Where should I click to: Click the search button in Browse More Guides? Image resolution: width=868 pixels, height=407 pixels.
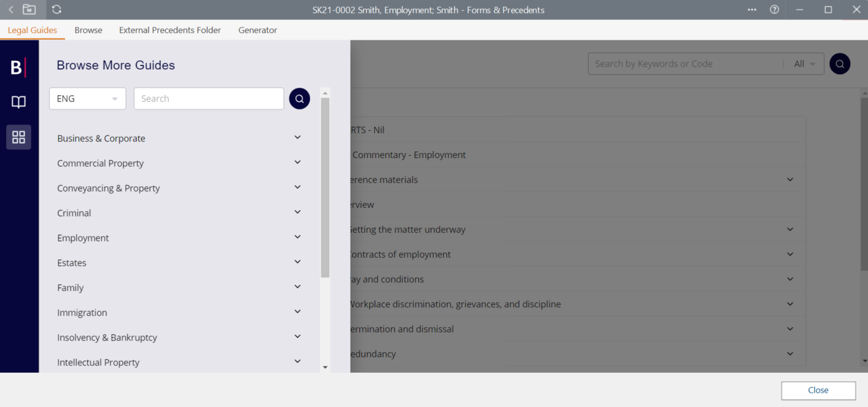(300, 98)
